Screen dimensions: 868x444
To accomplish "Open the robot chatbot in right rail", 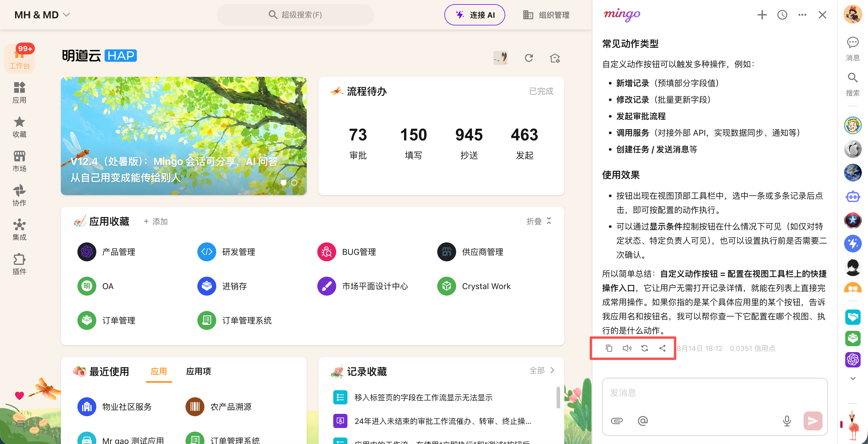I will [x=853, y=196].
